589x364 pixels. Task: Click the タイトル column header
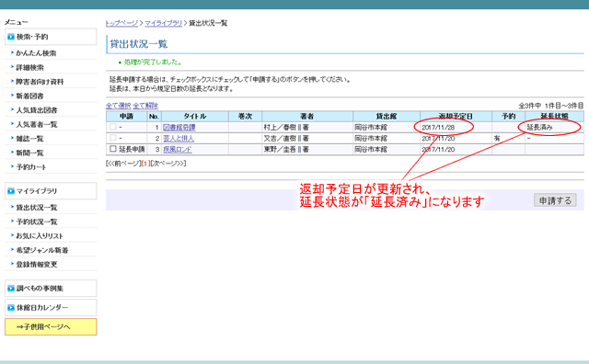(x=195, y=117)
